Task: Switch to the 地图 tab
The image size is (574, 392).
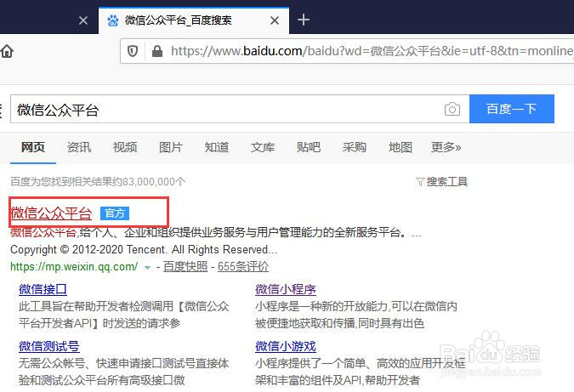Action: point(401,147)
